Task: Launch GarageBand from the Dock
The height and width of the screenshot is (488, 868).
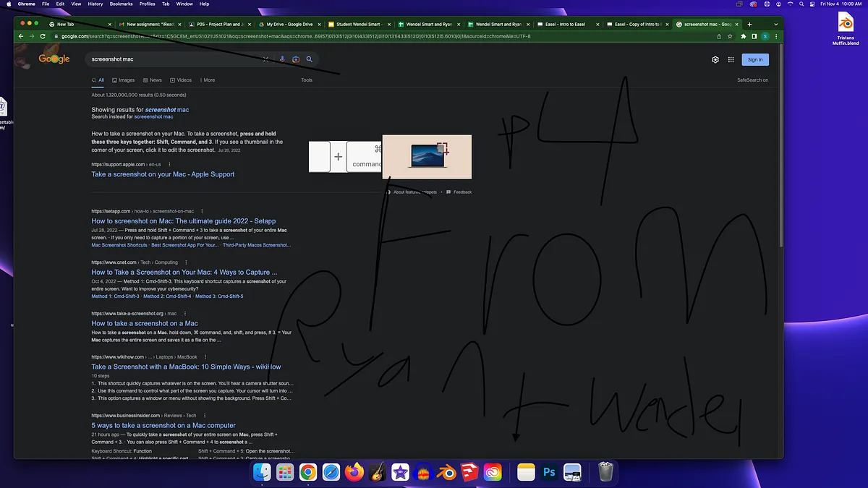Action: click(x=377, y=473)
